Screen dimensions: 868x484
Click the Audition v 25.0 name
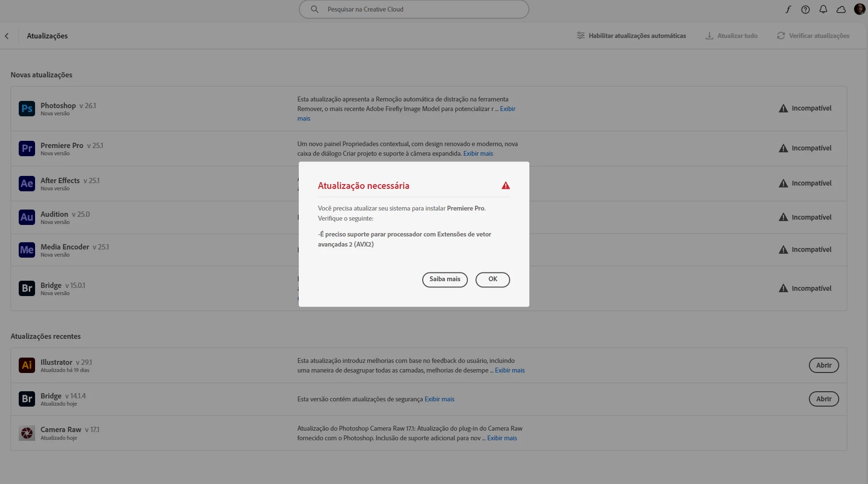(x=65, y=214)
